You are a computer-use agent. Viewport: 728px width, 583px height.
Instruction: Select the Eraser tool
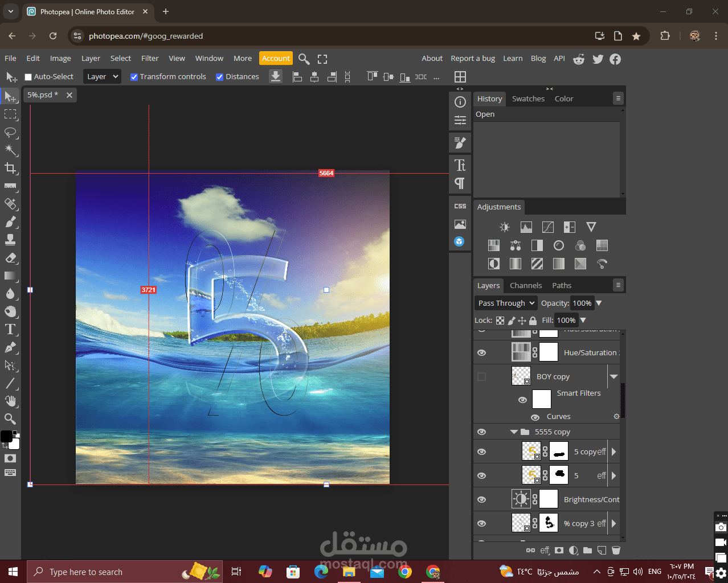[10, 258]
